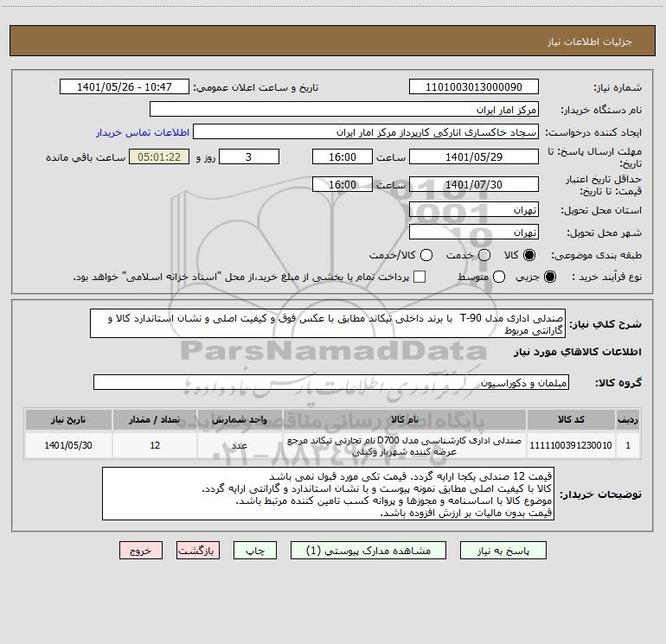Click the row number cell 1

pos(628,445)
